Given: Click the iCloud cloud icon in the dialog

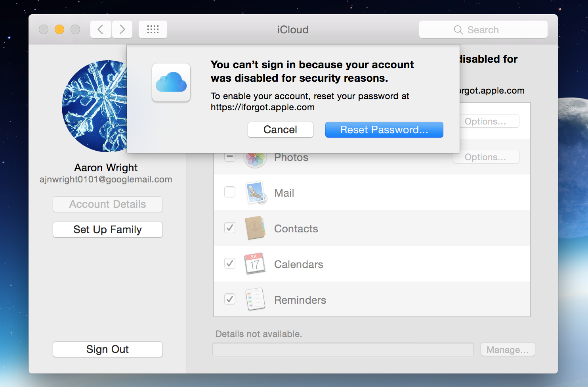Looking at the screenshot, I should click(x=171, y=82).
